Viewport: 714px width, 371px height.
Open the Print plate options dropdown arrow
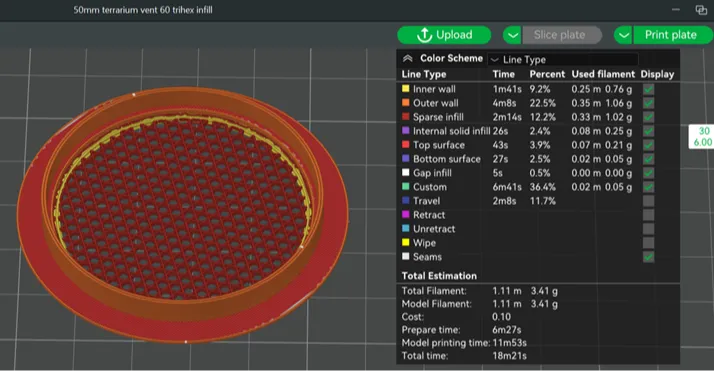tap(623, 35)
